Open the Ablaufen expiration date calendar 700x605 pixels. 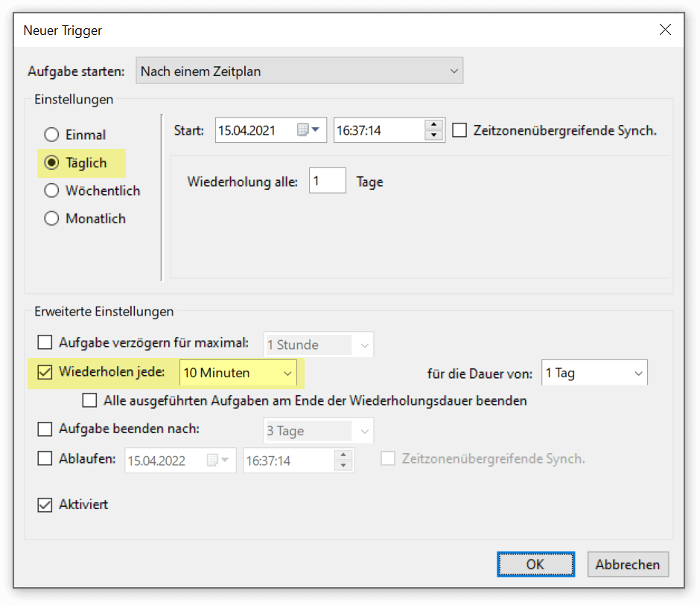tap(226, 460)
